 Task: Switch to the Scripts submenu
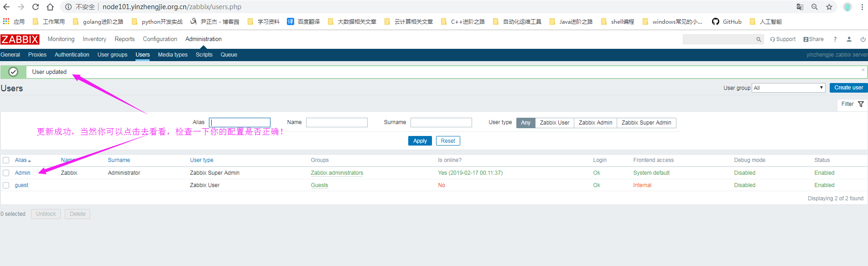tap(204, 55)
